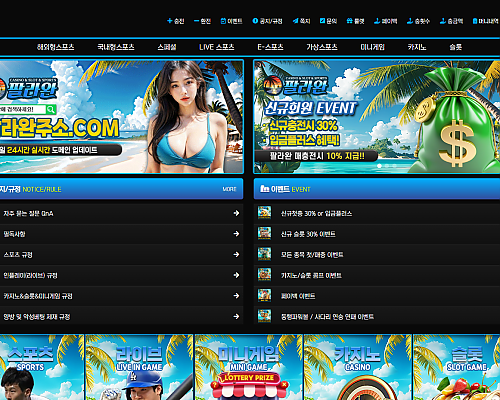
Task: Select the E-스포츠 menu item
Action: (x=270, y=47)
